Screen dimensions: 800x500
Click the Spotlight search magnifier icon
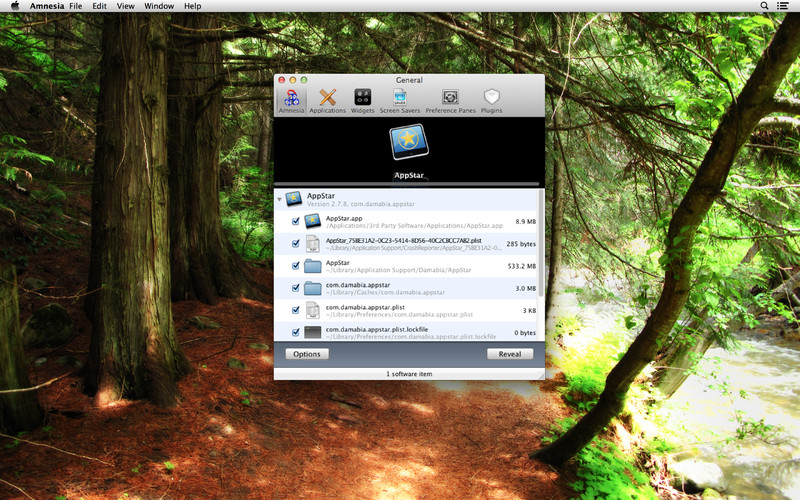(x=765, y=6)
